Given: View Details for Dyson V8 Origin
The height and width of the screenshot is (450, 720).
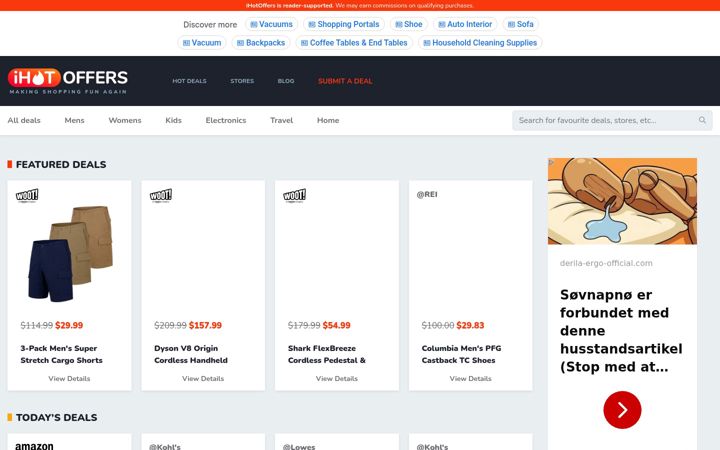Looking at the screenshot, I should [x=203, y=379].
